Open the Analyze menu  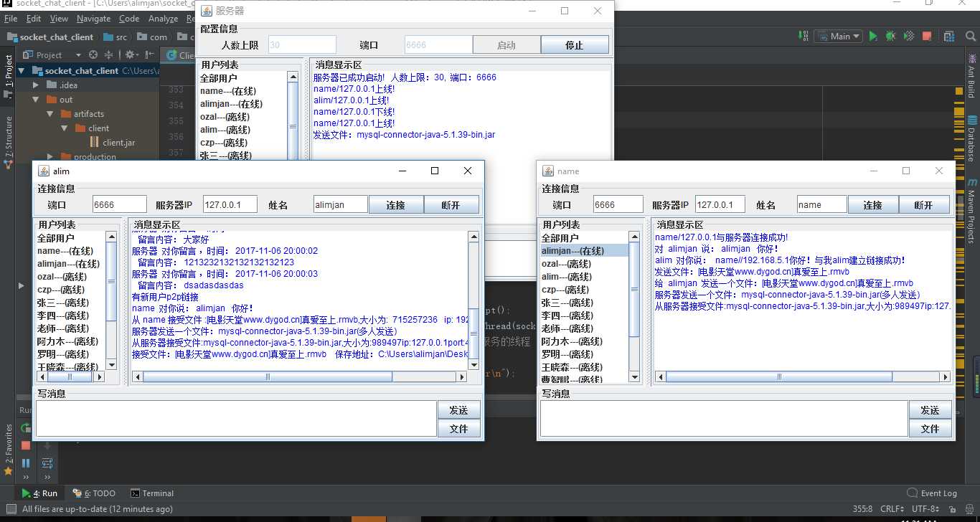tap(163, 19)
